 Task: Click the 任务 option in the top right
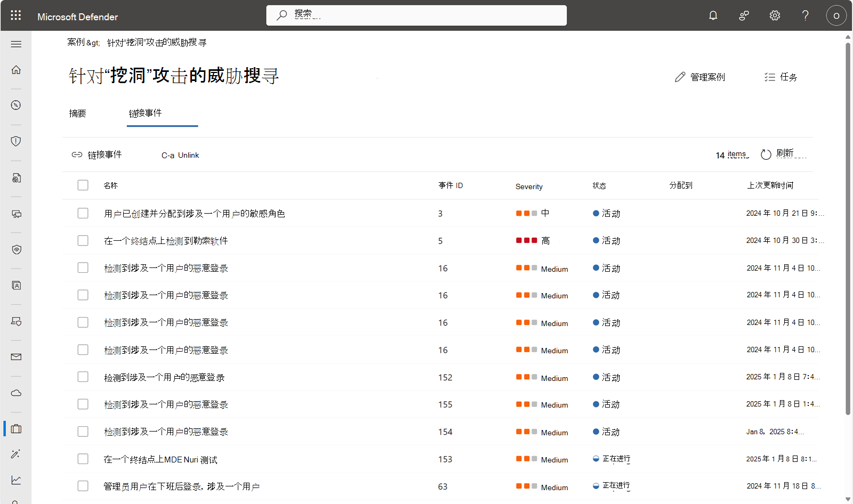[x=780, y=77]
